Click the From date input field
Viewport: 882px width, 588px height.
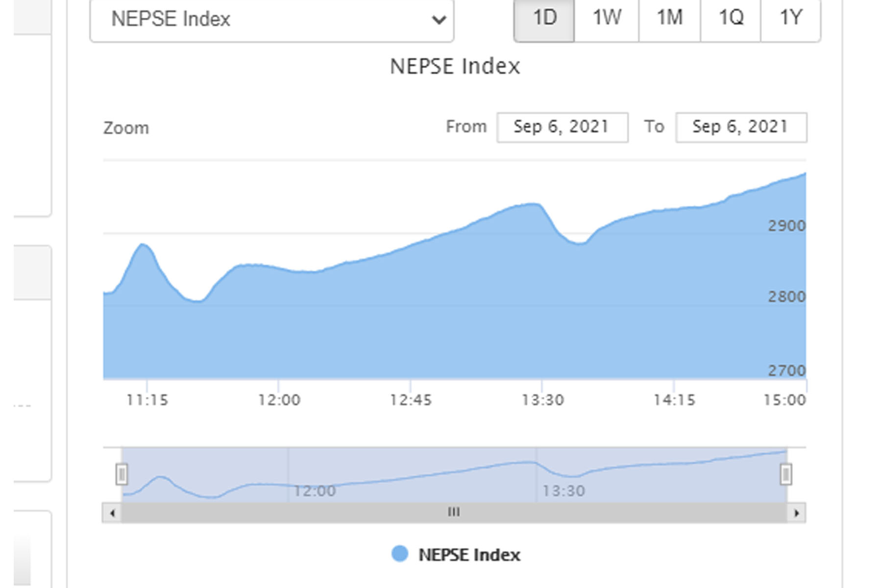[562, 127]
